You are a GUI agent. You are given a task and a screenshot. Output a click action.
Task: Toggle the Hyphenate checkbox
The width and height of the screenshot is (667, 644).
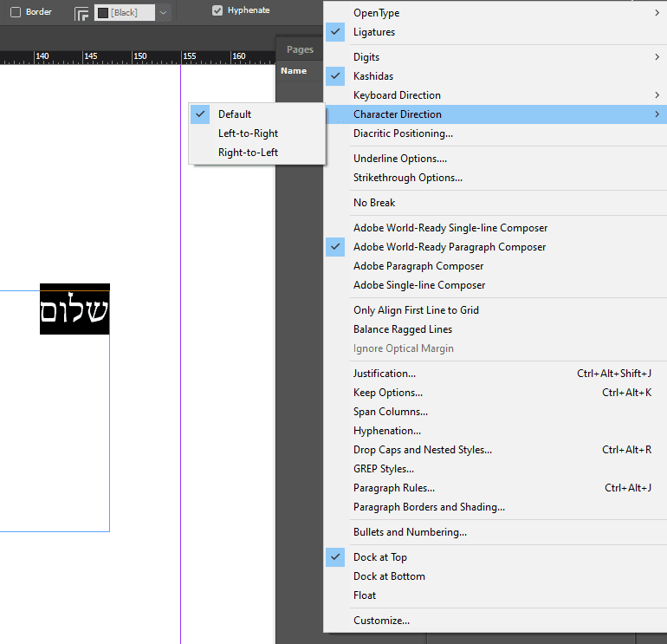click(217, 10)
